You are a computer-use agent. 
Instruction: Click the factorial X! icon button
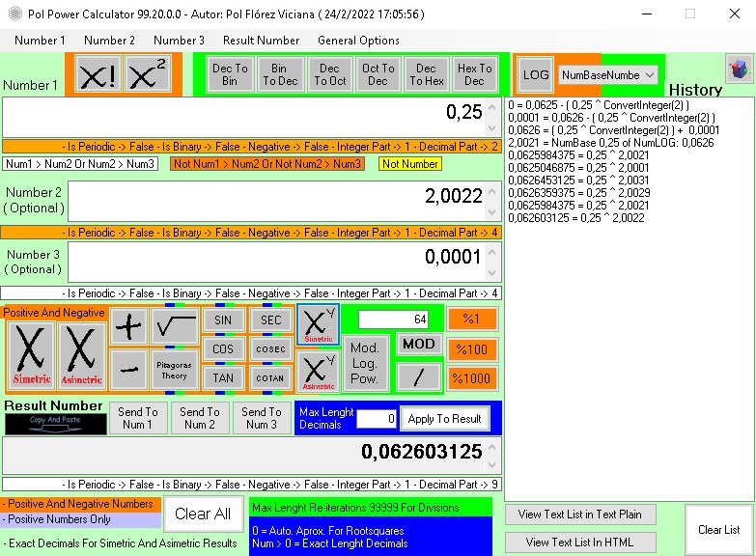(x=97, y=75)
